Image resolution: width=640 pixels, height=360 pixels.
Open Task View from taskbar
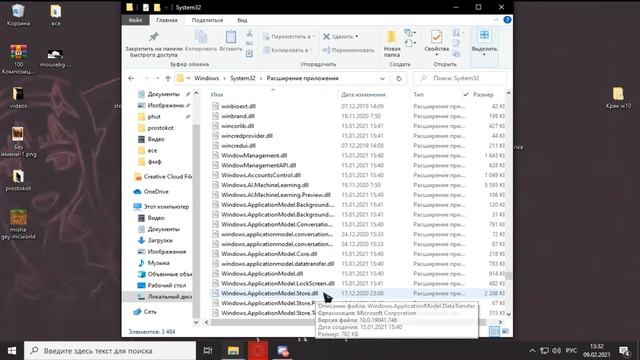[x=208, y=351]
